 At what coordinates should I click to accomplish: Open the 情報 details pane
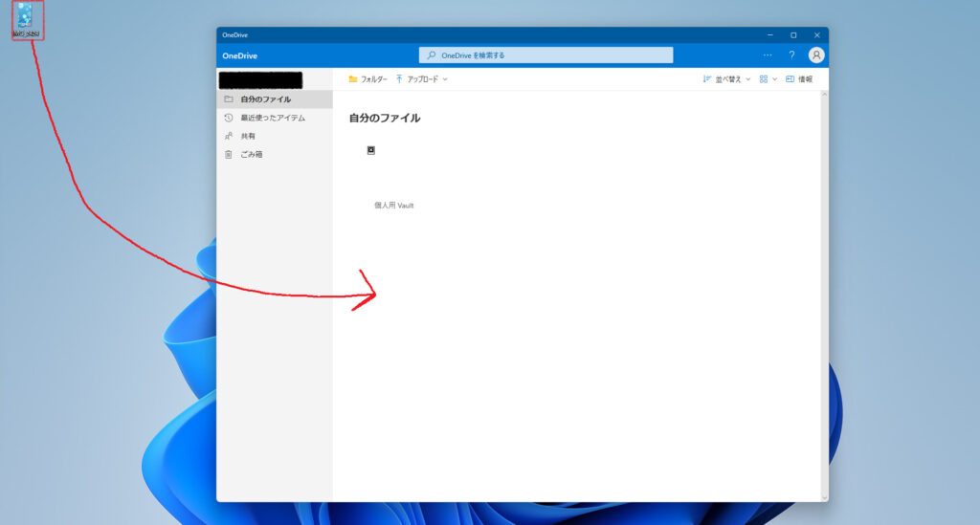(x=799, y=79)
